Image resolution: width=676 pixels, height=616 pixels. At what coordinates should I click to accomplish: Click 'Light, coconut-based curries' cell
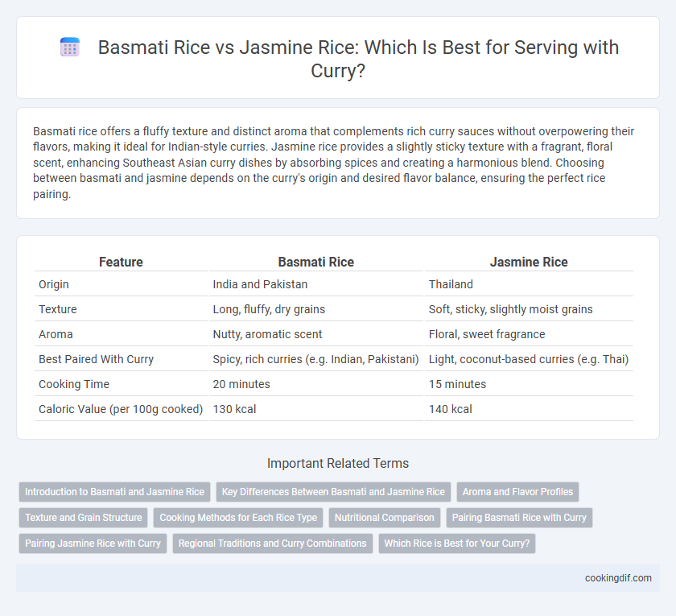(x=529, y=359)
